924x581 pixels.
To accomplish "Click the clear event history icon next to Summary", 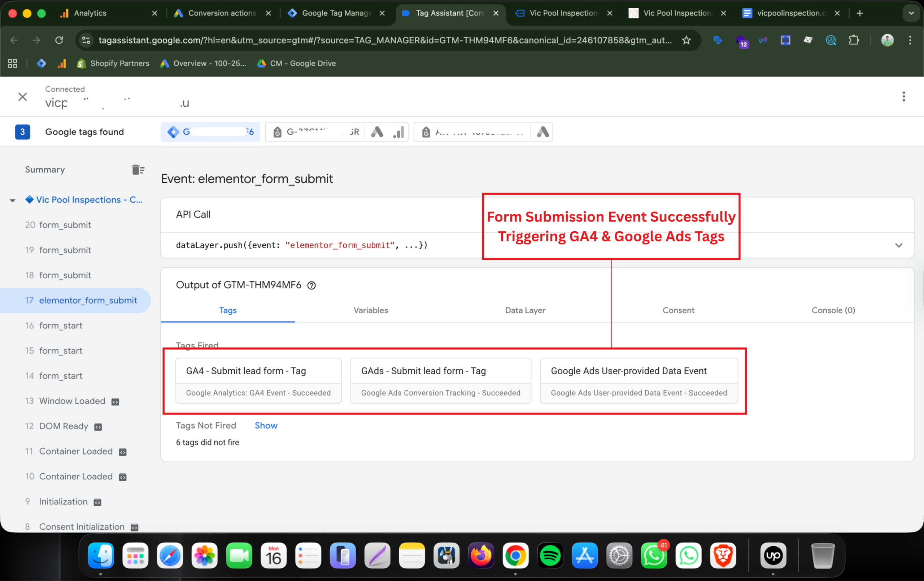I will [x=138, y=170].
